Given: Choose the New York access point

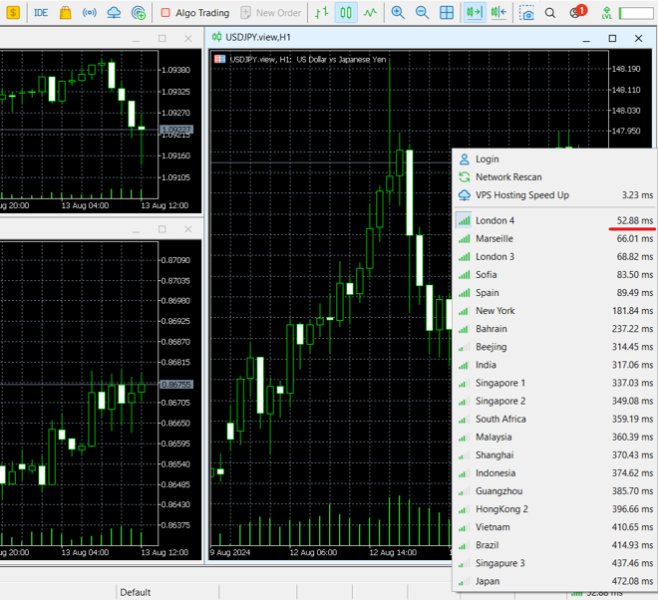Looking at the screenshot, I should (x=495, y=311).
